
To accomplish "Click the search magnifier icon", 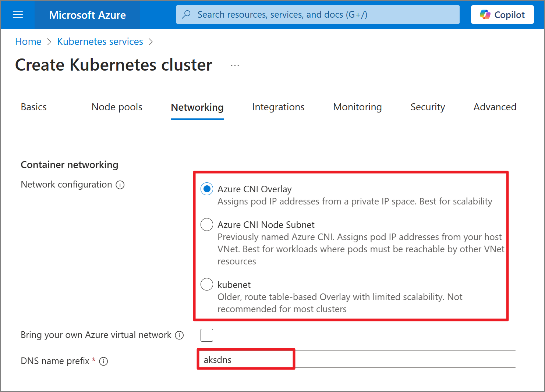I will [187, 14].
